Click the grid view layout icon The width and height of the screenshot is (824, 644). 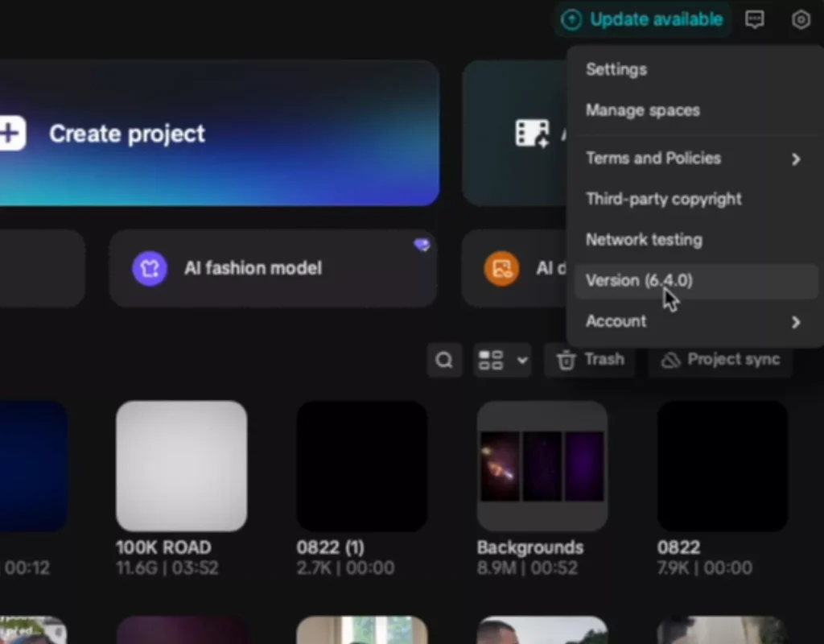(x=490, y=360)
